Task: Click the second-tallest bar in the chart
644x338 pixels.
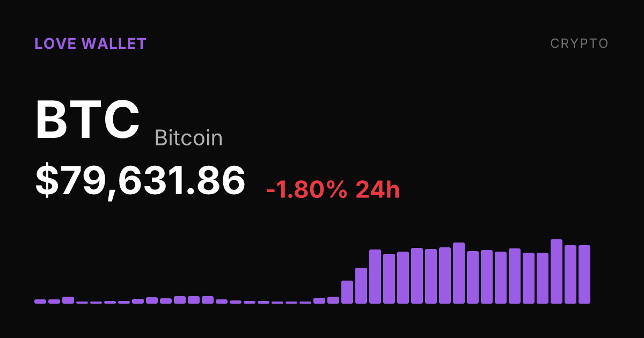Action: pyautogui.click(x=459, y=273)
